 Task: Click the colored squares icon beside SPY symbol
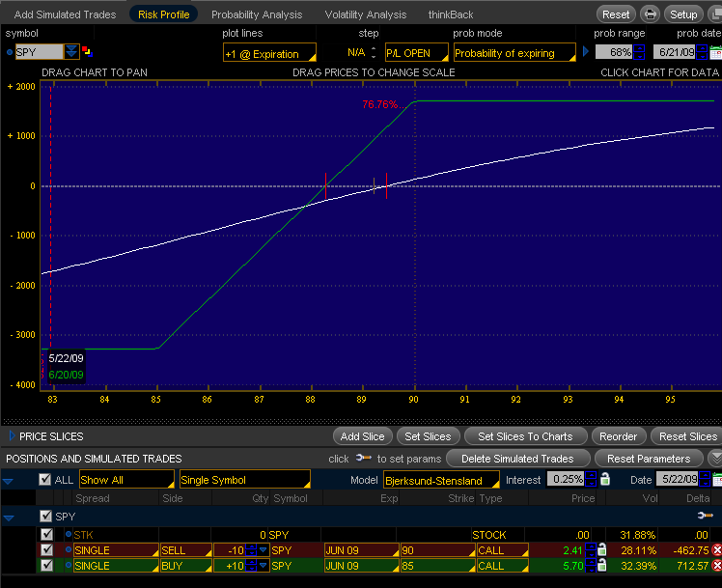point(87,52)
